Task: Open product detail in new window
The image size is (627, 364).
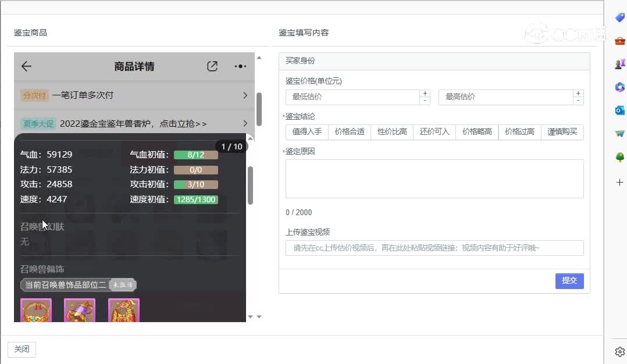Action: click(212, 66)
